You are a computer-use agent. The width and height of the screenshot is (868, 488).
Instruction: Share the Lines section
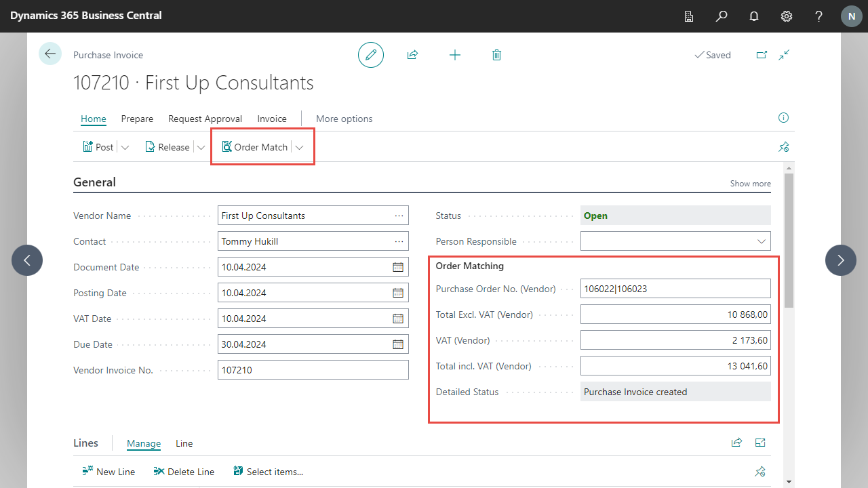[736, 443]
